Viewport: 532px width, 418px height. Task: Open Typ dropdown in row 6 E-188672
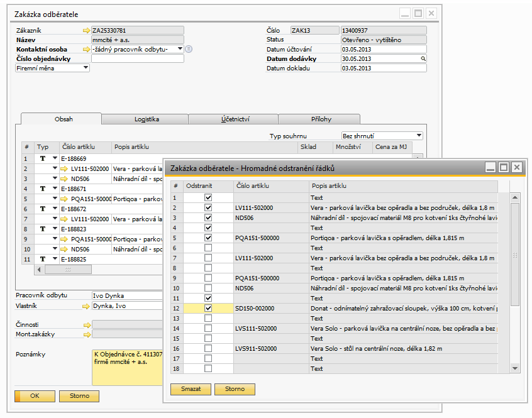click(x=55, y=209)
